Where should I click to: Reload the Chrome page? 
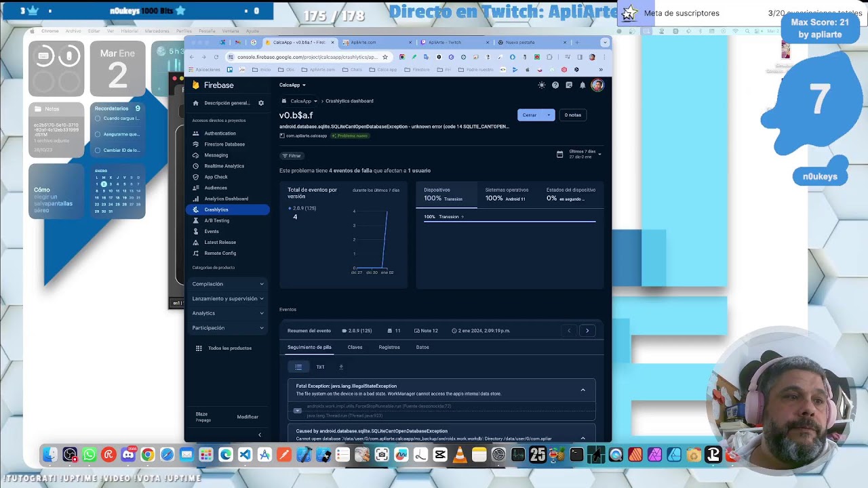[216, 57]
